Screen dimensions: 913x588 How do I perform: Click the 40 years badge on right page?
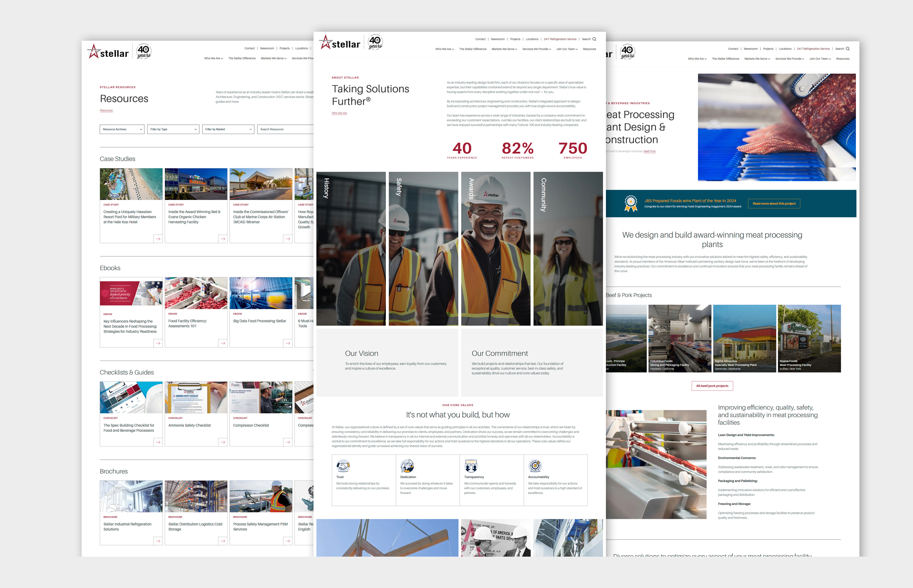click(627, 51)
